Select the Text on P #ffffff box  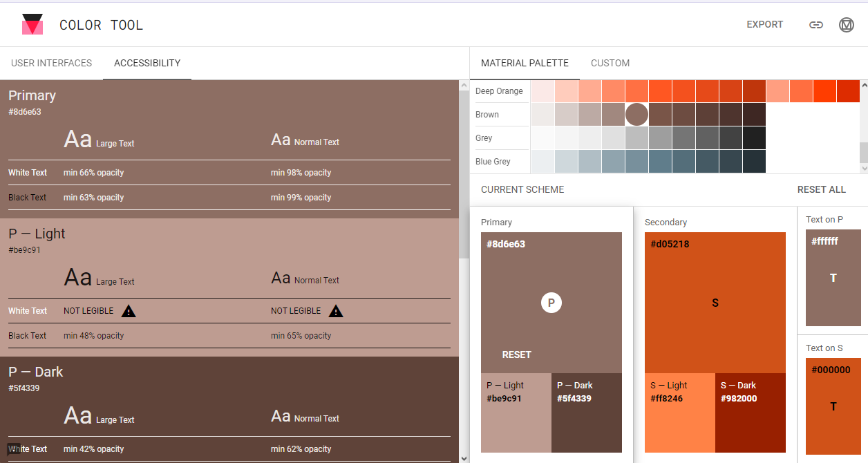coord(833,278)
